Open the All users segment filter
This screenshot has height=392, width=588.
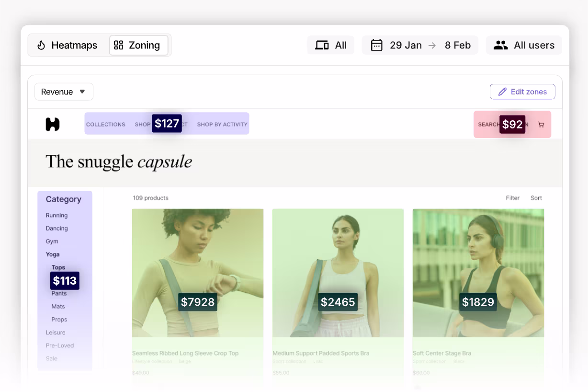524,45
